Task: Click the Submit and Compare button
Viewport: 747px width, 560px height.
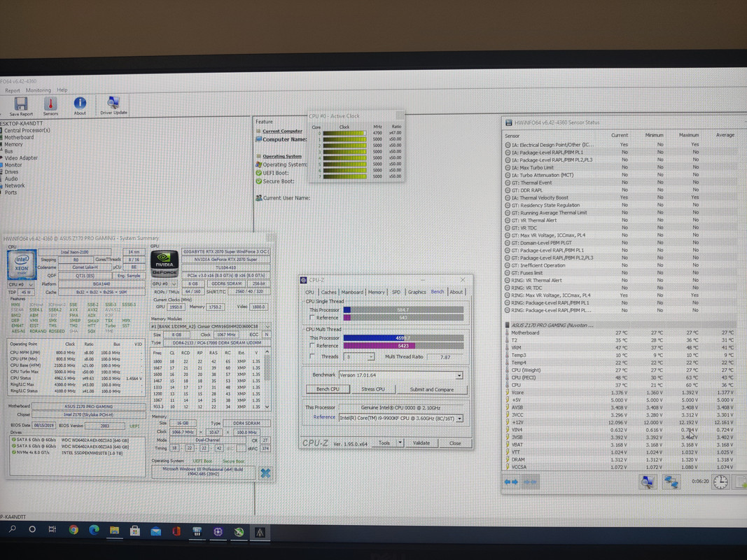Action: [432, 389]
